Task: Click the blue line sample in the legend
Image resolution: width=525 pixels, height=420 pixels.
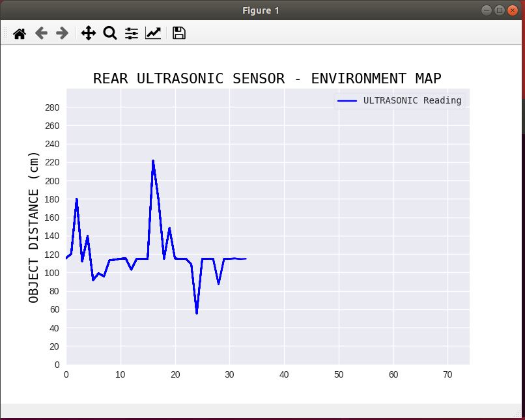Action: [347, 101]
